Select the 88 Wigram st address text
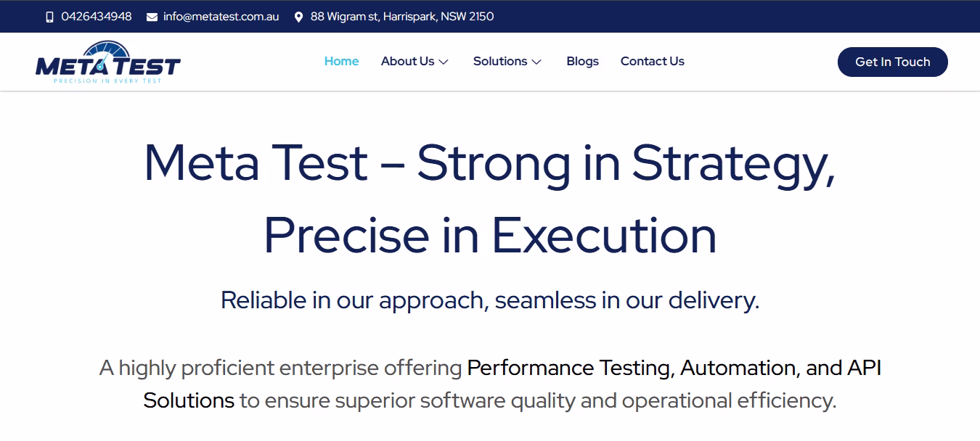The width and height of the screenshot is (980, 441). tap(402, 17)
